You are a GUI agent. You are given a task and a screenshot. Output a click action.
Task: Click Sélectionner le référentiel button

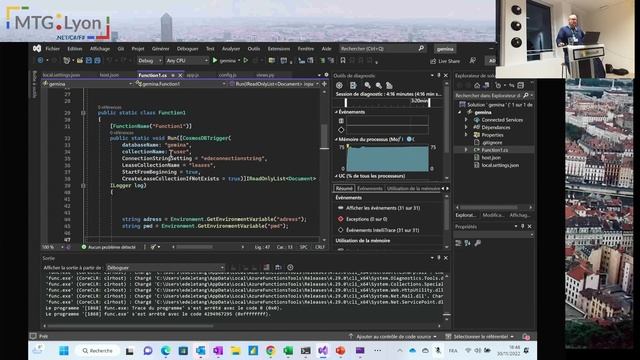(480, 337)
